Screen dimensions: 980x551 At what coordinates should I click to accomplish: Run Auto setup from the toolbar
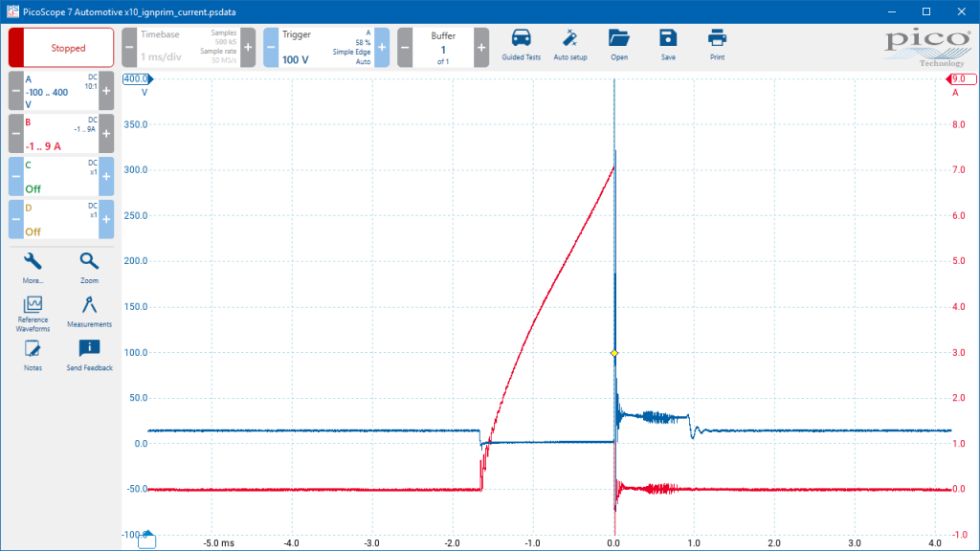tap(570, 46)
